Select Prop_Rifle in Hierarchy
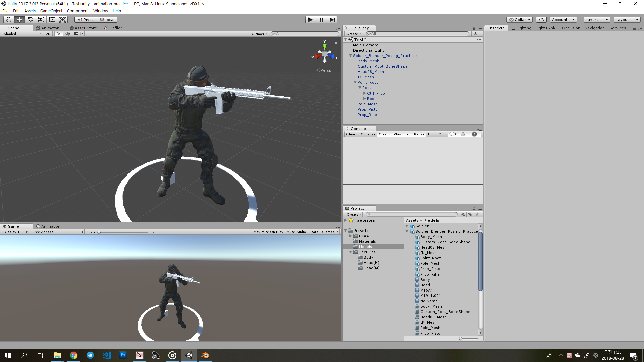 coord(367,115)
